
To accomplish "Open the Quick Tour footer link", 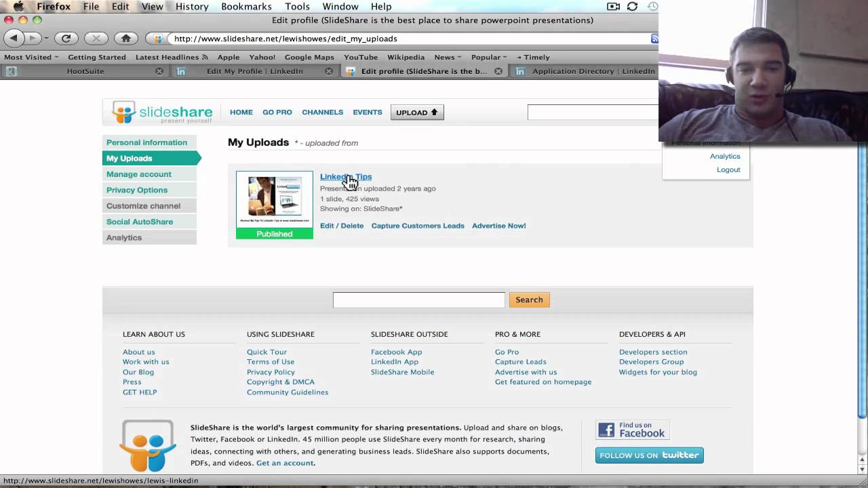I will [x=267, y=352].
